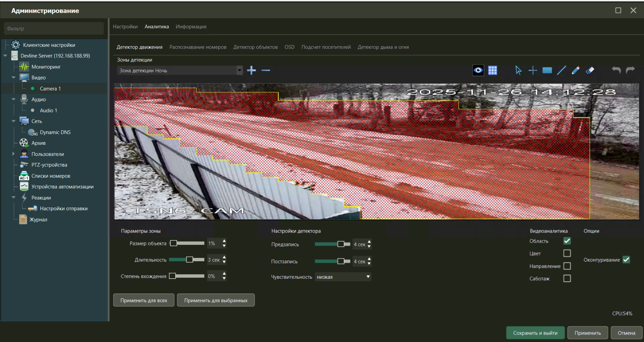Click the grid display icon
The height and width of the screenshot is (342, 644).
pyautogui.click(x=493, y=70)
